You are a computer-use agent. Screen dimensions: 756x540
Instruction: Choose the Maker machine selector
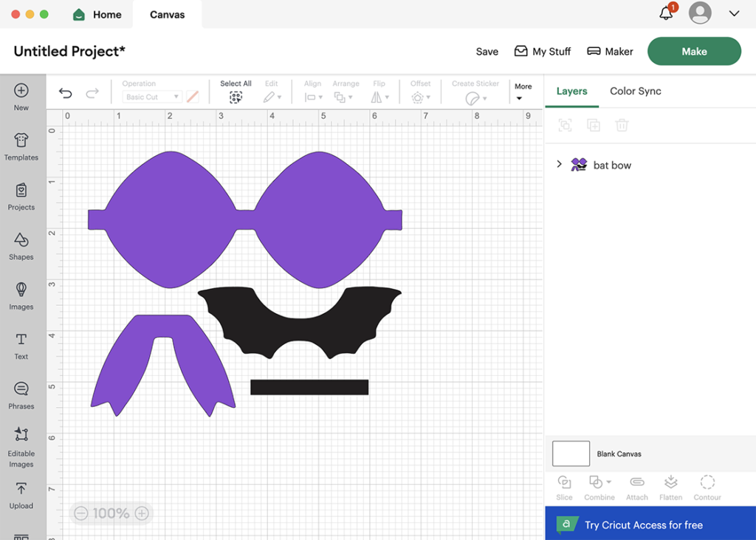(610, 51)
